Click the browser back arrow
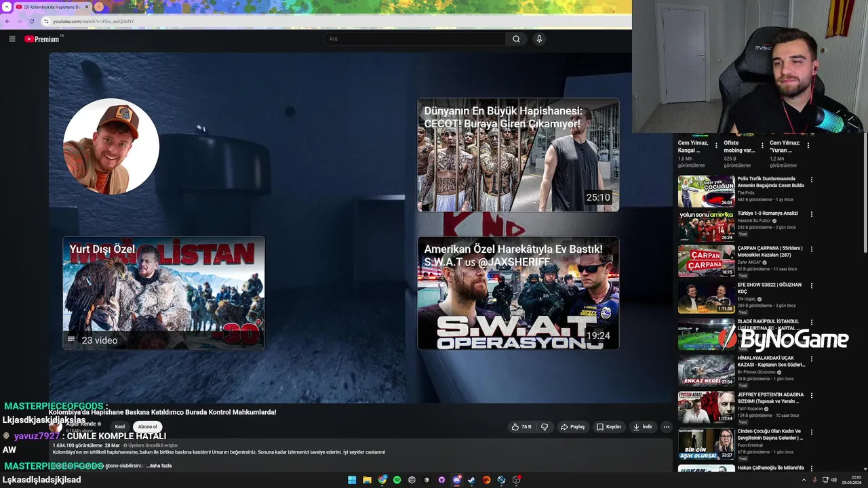 [7, 21]
